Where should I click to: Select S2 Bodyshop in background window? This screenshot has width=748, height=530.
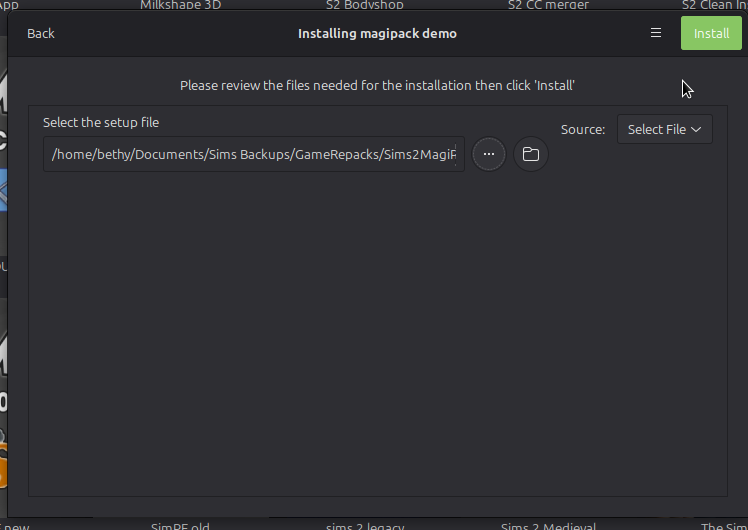365,5
